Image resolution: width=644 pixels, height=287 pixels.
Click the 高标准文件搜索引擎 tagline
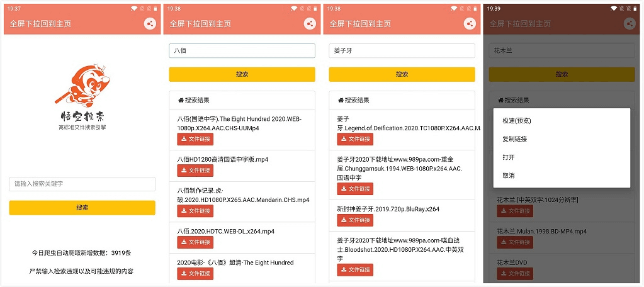[x=82, y=127]
